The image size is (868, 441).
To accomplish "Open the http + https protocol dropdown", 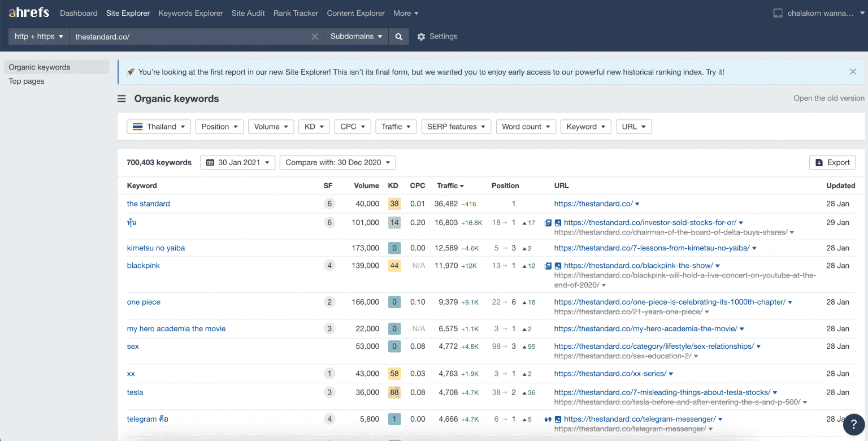I will coord(39,36).
